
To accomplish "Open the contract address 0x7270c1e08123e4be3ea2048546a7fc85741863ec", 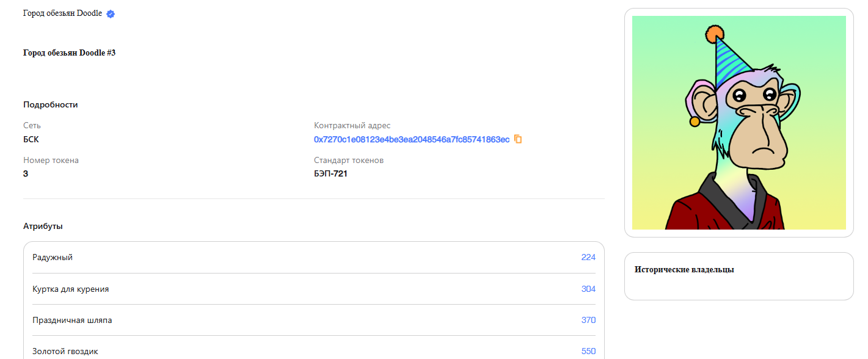I will (x=412, y=139).
